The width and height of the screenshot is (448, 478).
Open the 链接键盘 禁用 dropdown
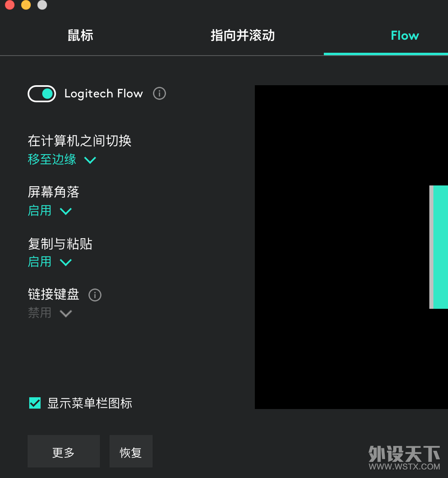[50, 313]
